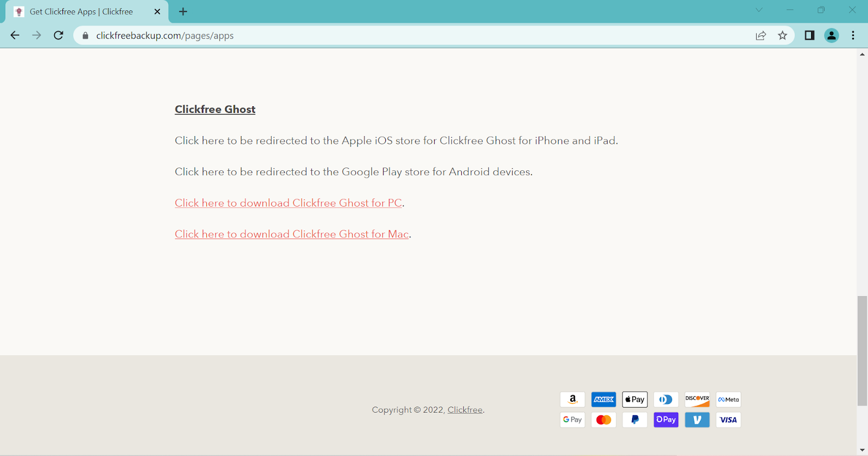868x456 pixels.
Task: Click the Apple Pay icon
Action: click(635, 400)
